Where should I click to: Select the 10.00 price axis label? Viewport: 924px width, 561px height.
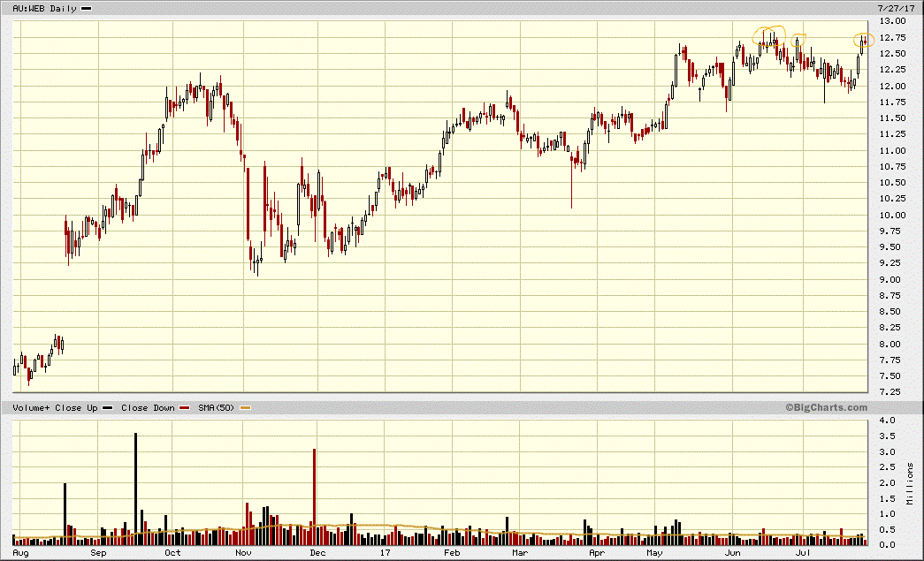(892, 215)
